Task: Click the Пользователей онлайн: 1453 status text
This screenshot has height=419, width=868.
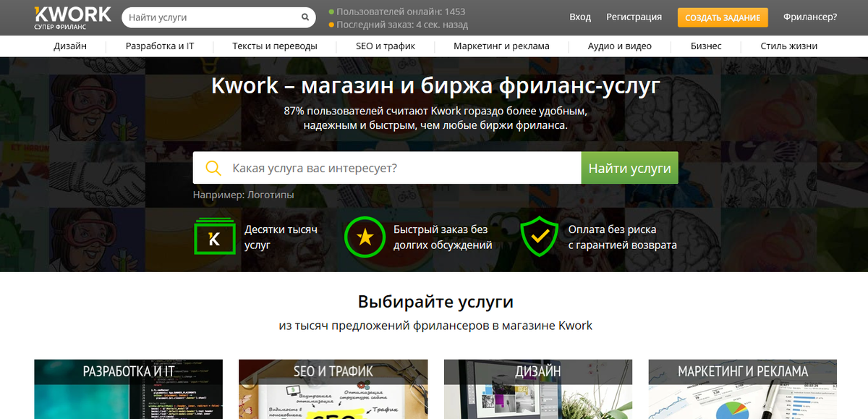Action: [401, 12]
